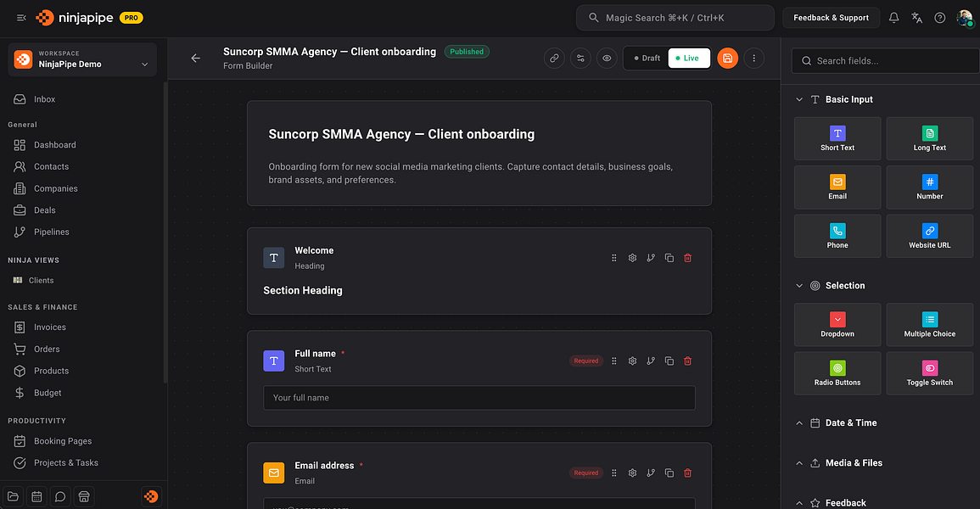Add an Email field from palette
Screen dimensions: 980x509
click(x=837, y=187)
